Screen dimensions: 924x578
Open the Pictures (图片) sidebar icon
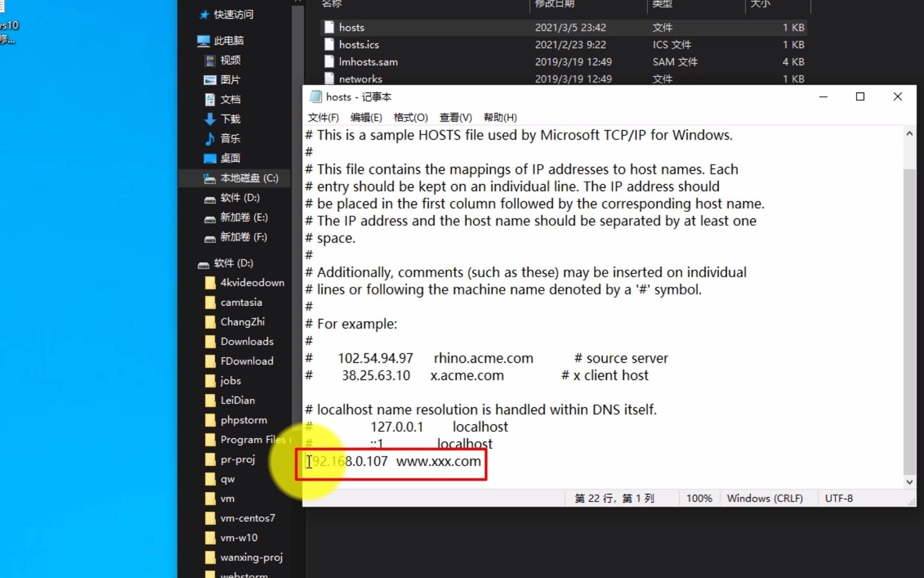point(210,80)
